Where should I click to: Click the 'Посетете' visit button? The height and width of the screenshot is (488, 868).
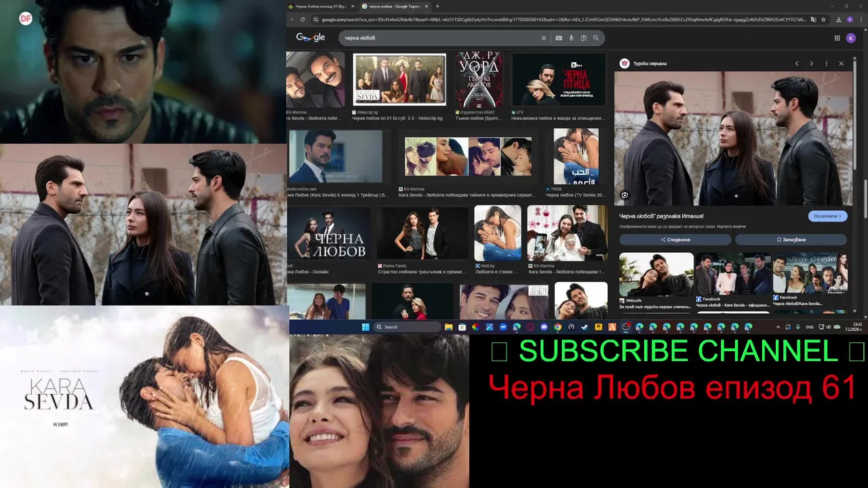point(828,216)
